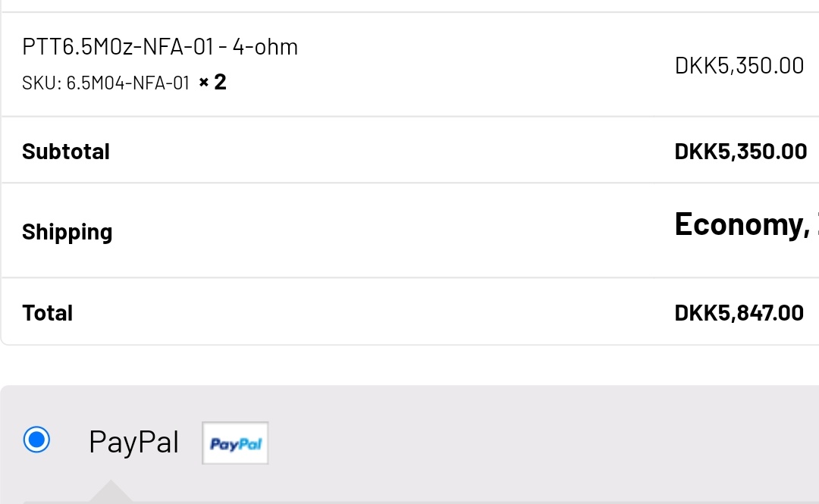Click the PayPal logo image
Image resolution: width=819 pixels, height=504 pixels.
[235, 443]
